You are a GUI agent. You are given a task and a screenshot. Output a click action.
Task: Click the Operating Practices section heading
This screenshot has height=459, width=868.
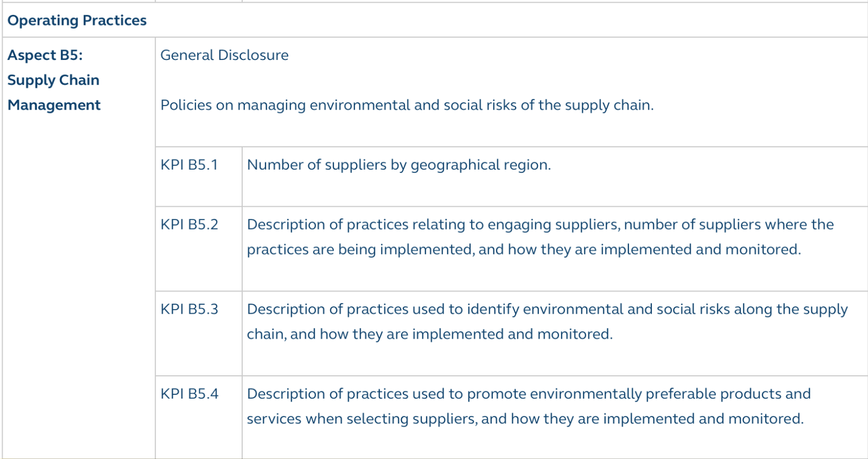click(x=77, y=21)
